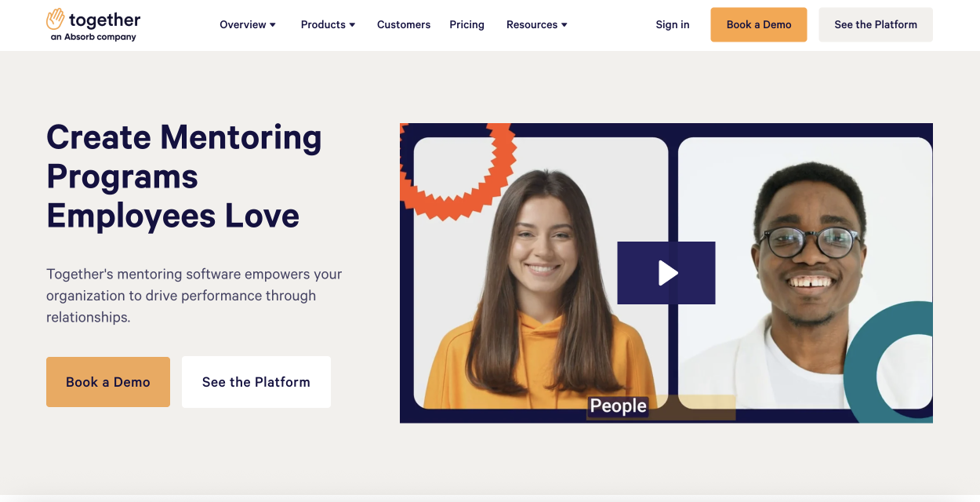The width and height of the screenshot is (980, 502).
Task: Go to the Pricing page
Action: (x=466, y=25)
